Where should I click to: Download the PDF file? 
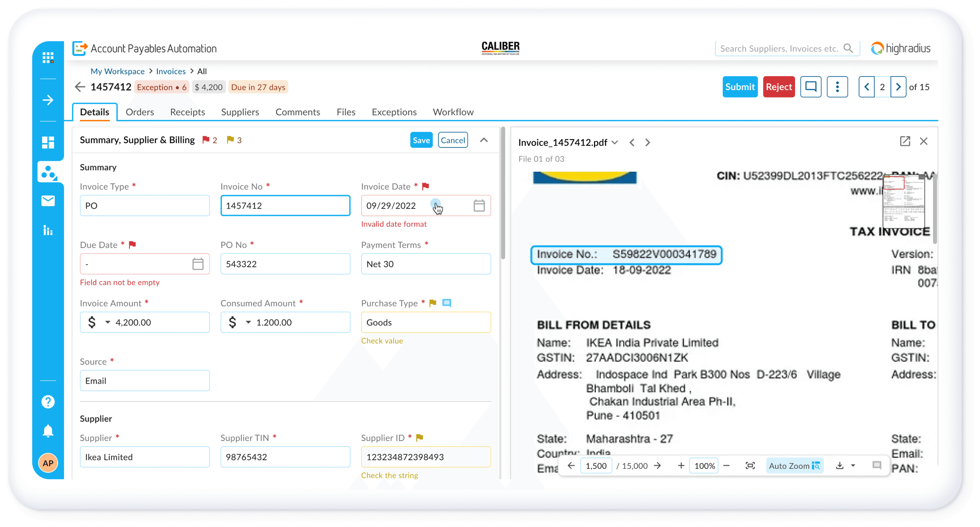point(840,466)
